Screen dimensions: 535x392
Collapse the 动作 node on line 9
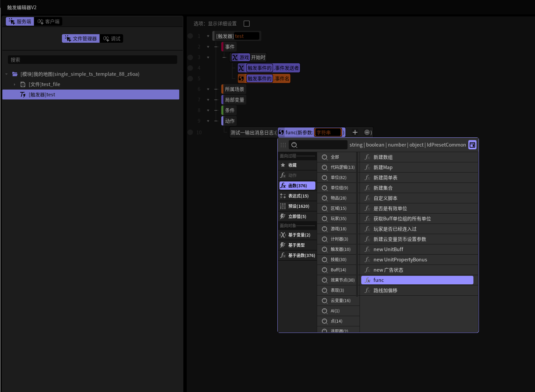208,121
